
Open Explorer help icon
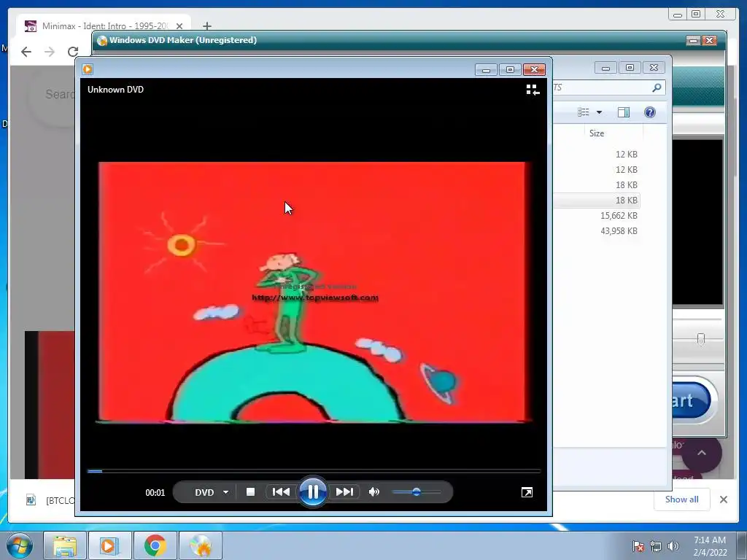coord(650,112)
